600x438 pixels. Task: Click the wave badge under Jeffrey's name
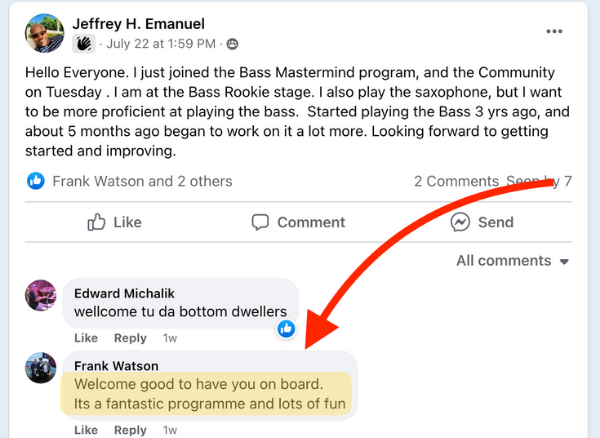pyautogui.click(x=84, y=44)
